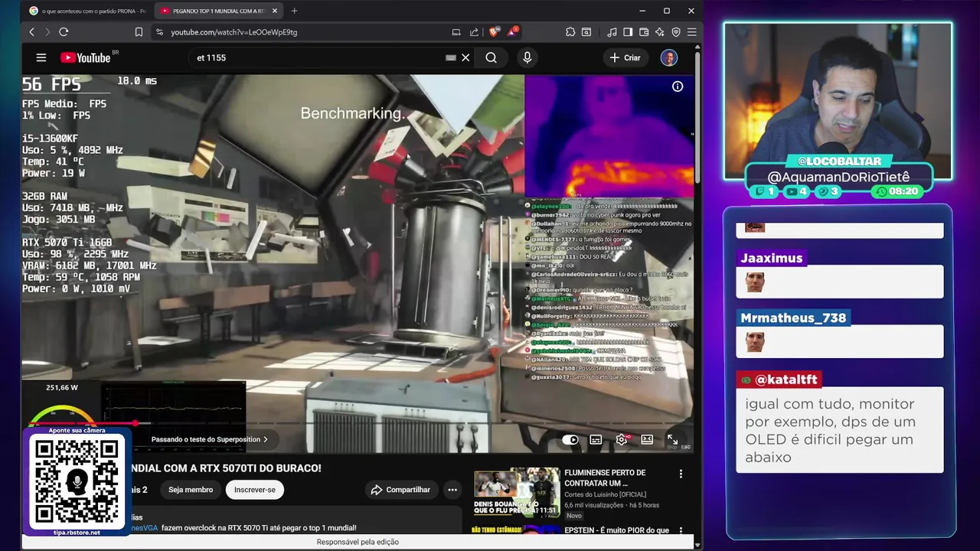Open the video info card icon

(678, 86)
